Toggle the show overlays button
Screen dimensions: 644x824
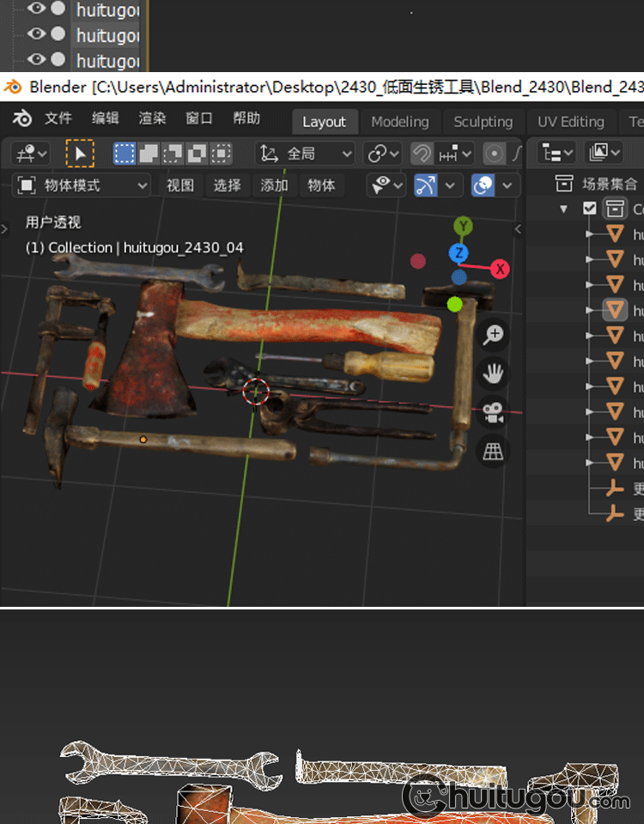483,185
